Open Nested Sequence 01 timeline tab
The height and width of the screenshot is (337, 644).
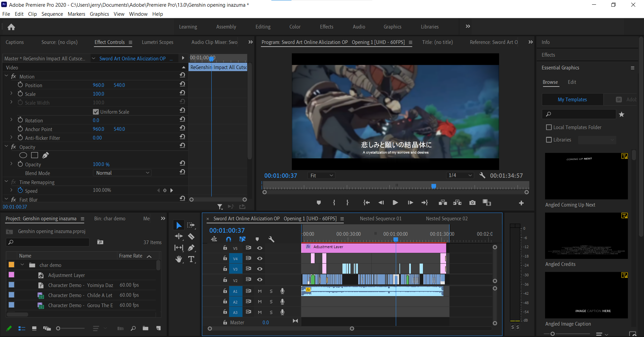pyautogui.click(x=381, y=219)
